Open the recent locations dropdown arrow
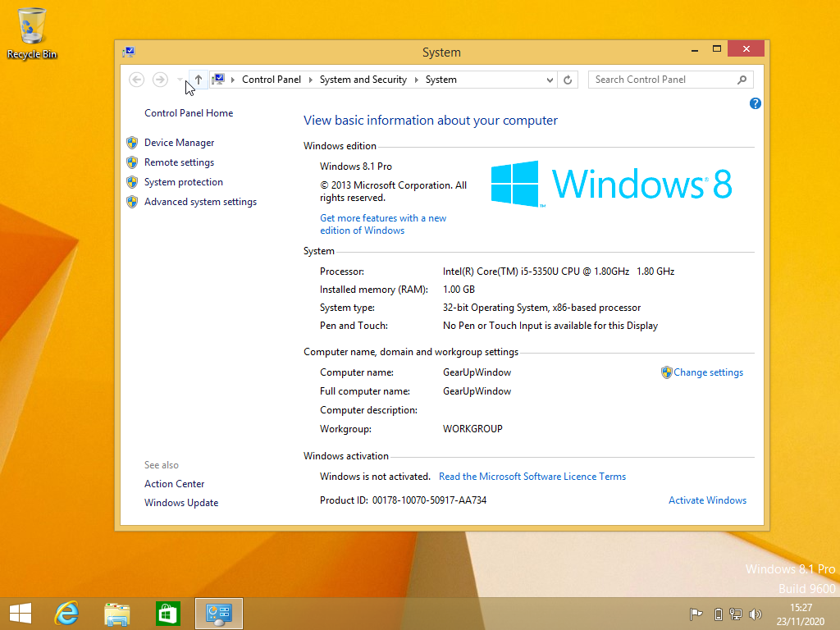Screen dimensions: 840x630 180,80
